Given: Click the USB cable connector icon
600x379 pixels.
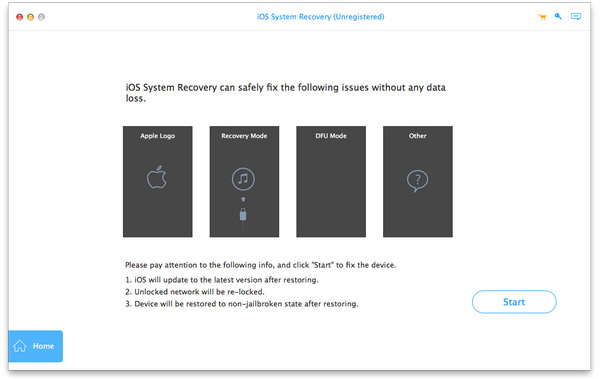Looking at the screenshot, I should pyautogui.click(x=243, y=216).
